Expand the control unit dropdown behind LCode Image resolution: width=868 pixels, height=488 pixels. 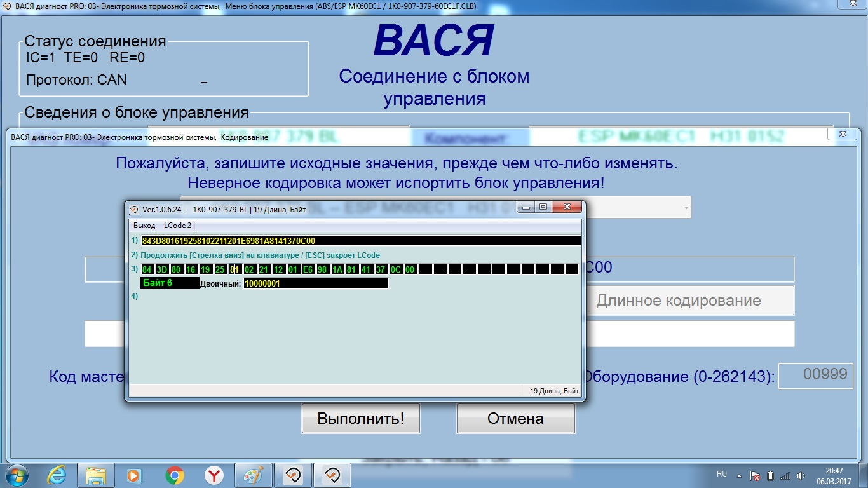686,207
